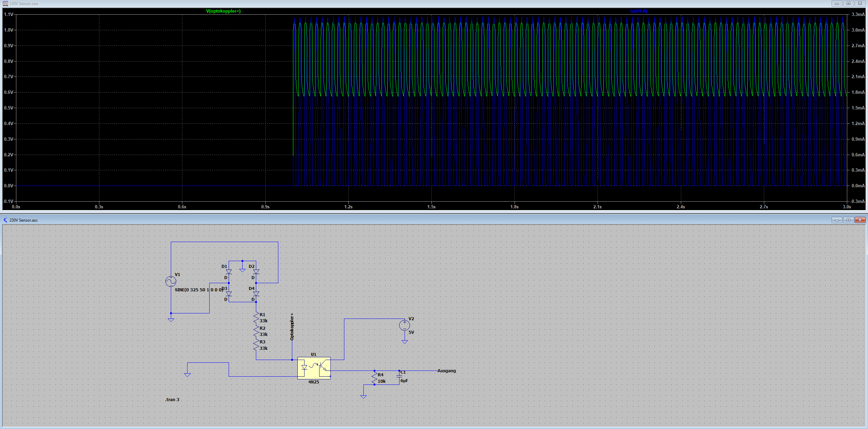Click the 0.0V left axis label
Image resolution: width=868 pixels, height=429 pixels.
point(9,186)
